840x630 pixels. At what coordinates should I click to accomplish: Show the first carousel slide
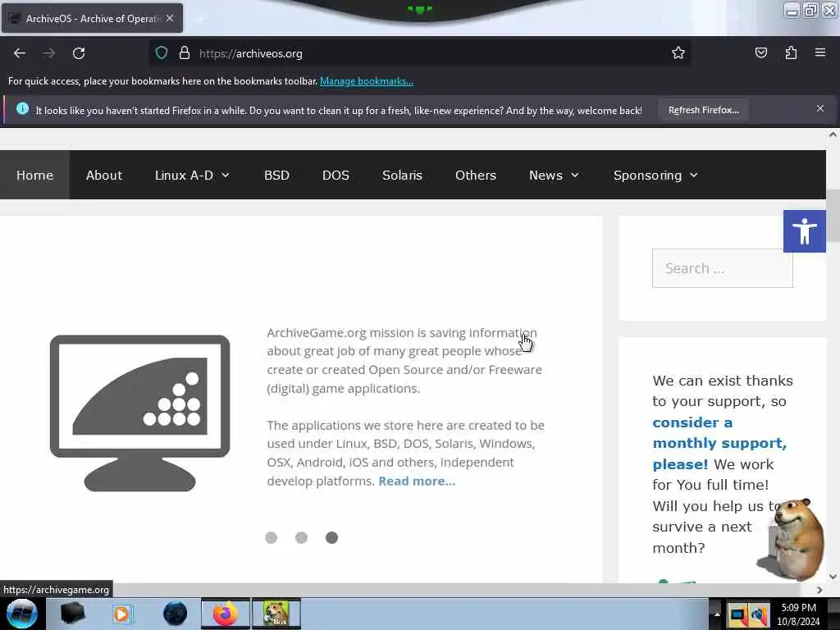pos(271,537)
